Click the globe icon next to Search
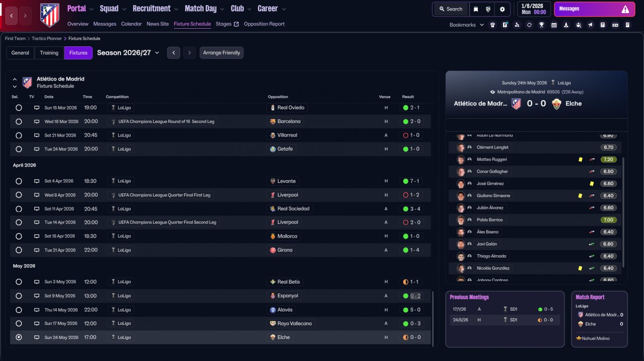Screen dimensions: 644x361 488,9
